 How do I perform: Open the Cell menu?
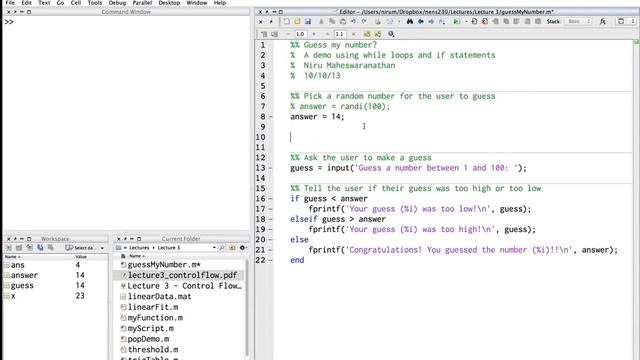tap(76, 3)
